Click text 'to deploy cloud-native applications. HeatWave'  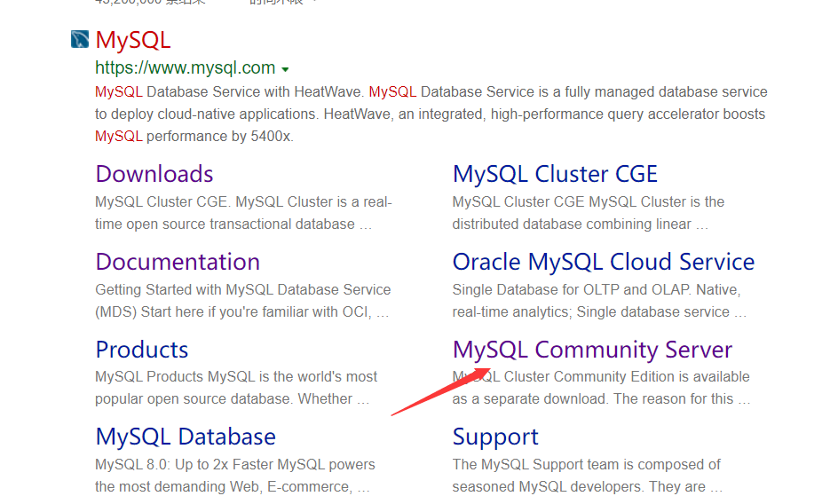pyautogui.click(x=242, y=114)
